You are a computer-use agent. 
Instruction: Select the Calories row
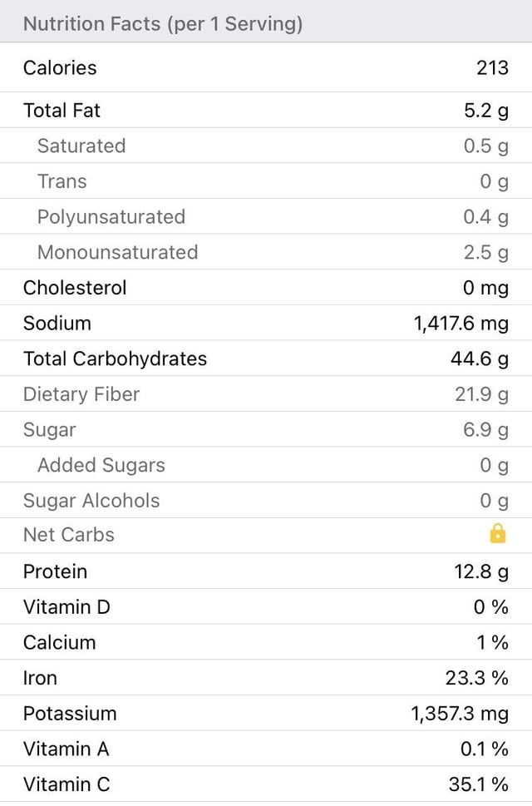266,67
